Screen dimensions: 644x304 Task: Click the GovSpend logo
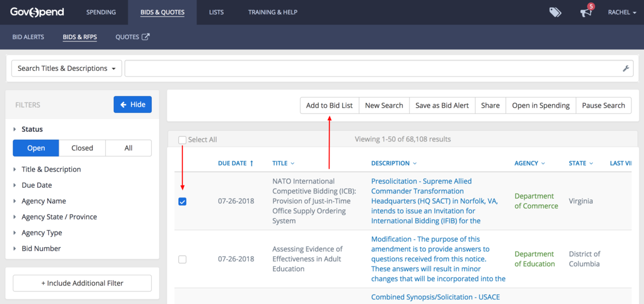coord(37,12)
